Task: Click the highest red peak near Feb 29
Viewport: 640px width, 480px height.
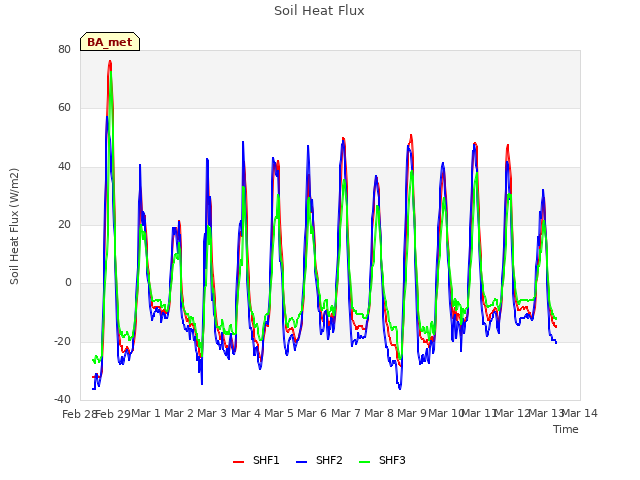Action: point(110,62)
